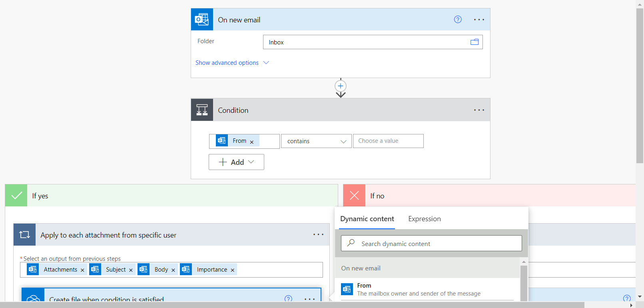The width and height of the screenshot is (644, 308).
Task: Click Create file when condition is satisfied title
Action: click(107, 299)
